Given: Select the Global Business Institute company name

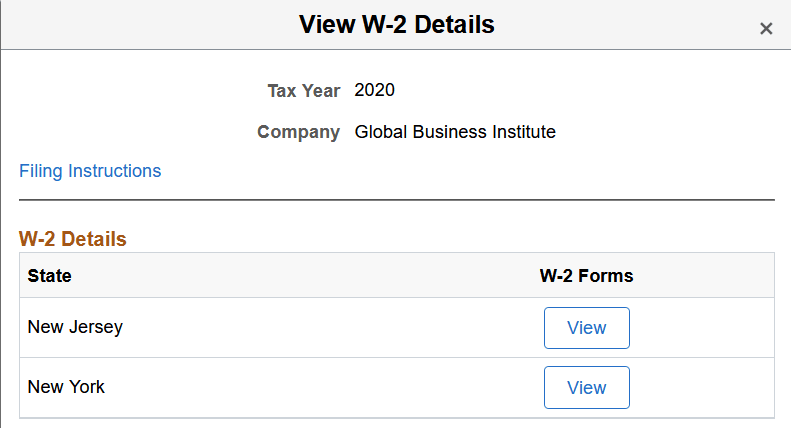Looking at the screenshot, I should (455, 132).
